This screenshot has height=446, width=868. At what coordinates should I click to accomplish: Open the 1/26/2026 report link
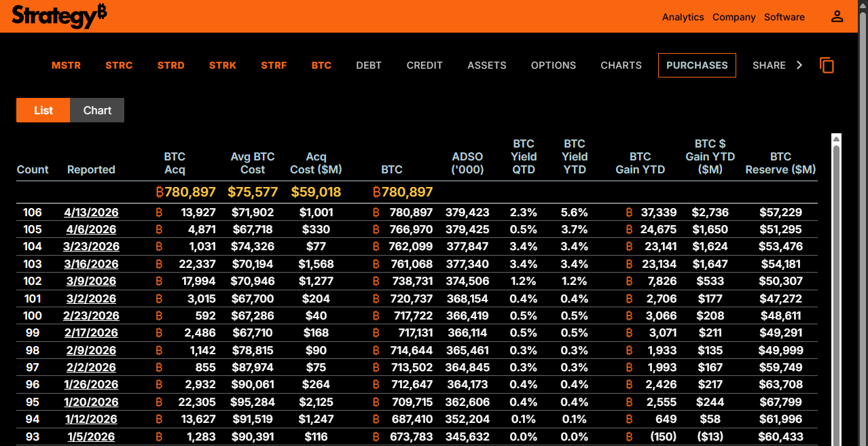[91, 384]
